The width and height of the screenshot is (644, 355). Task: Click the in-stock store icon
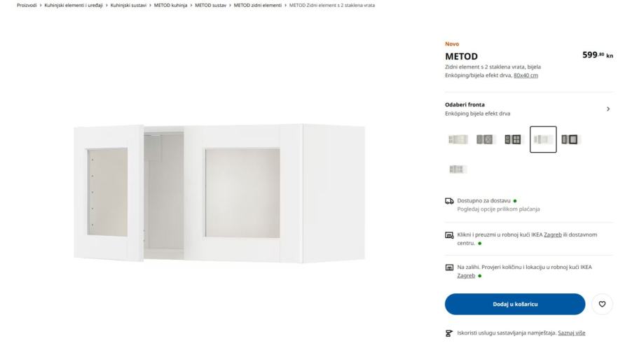click(449, 267)
